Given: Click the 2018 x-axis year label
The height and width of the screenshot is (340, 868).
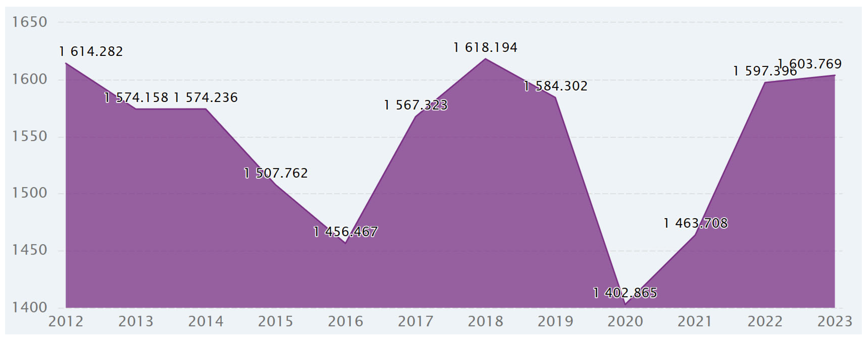Looking at the screenshot, I should pos(485,322).
